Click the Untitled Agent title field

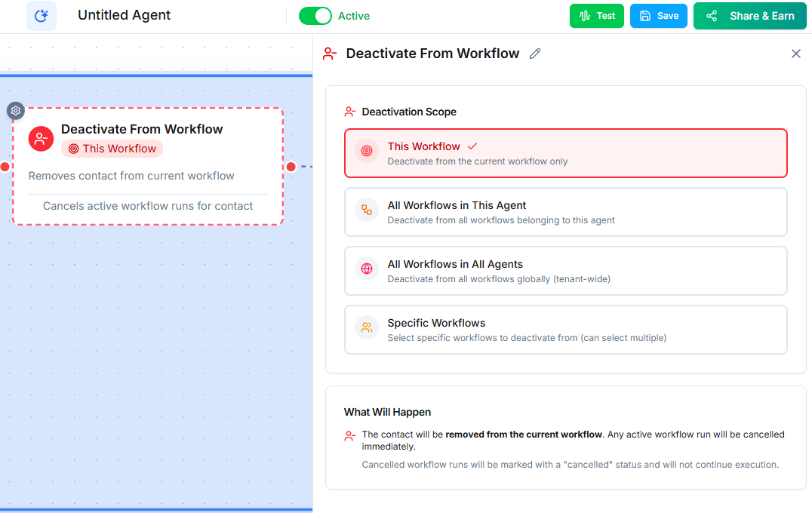tap(124, 15)
